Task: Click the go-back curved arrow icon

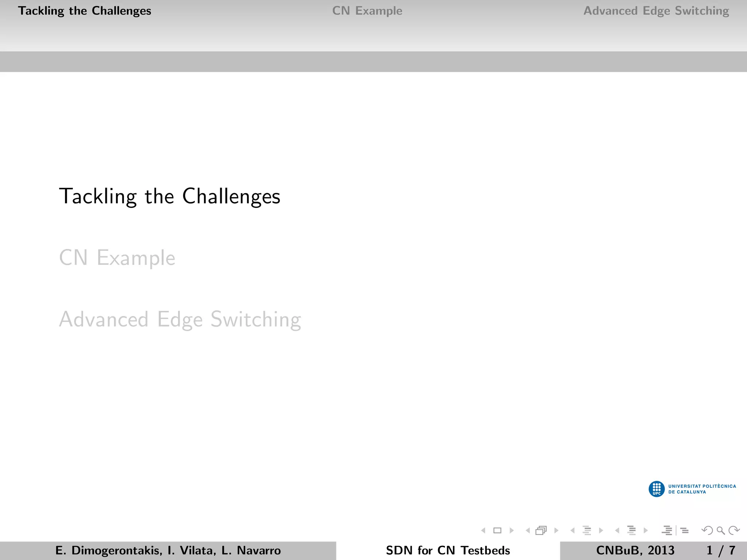Action: click(707, 530)
